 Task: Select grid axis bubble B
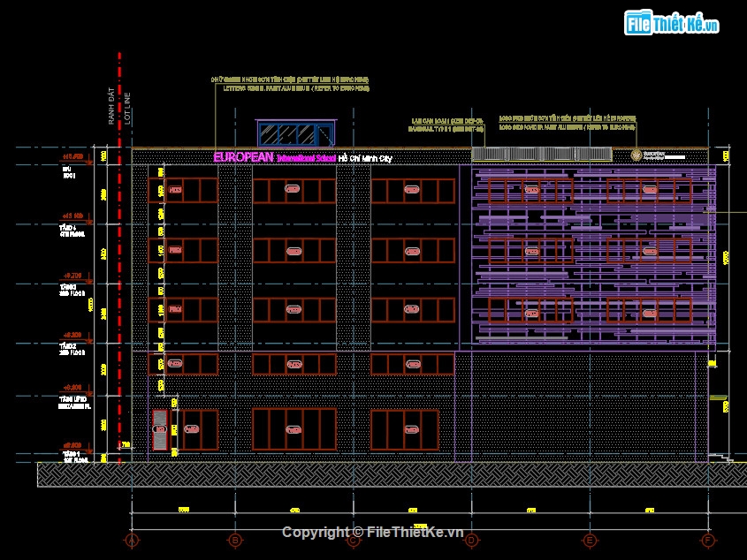tap(235, 541)
